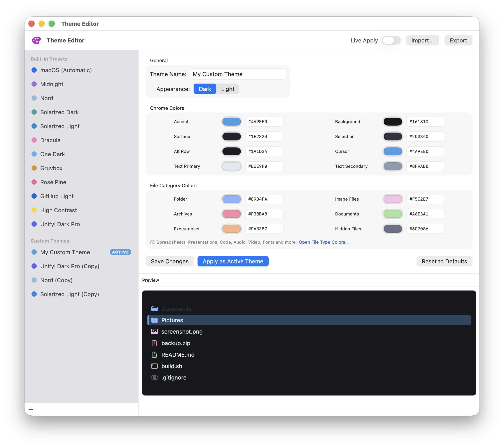Open the Surface color swatch
504x448 pixels.
click(231, 136)
